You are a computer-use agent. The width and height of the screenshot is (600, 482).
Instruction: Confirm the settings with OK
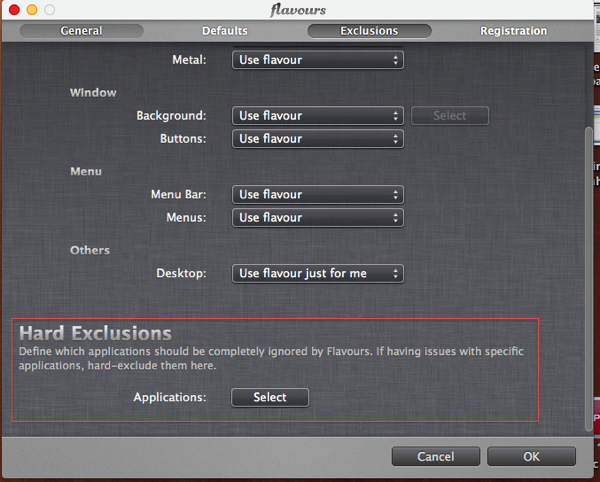(531, 456)
